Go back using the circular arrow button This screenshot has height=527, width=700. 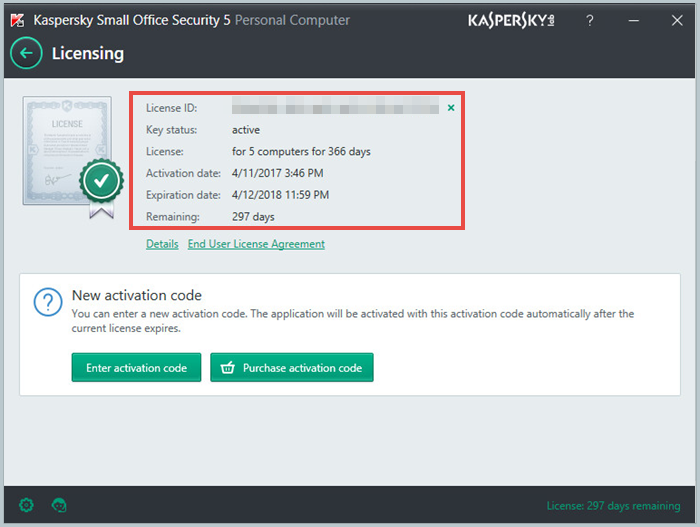[26, 53]
